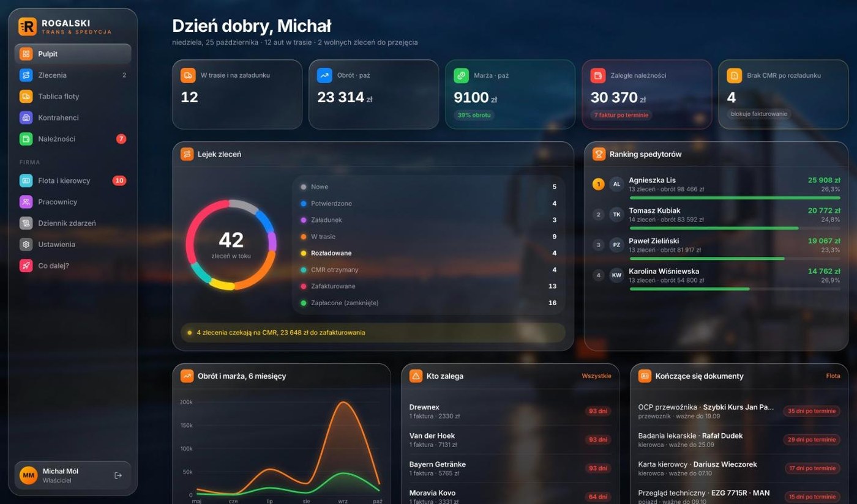Select the Zafakturowane row in Lejek zleceń
857x504 pixels.
pos(428,286)
